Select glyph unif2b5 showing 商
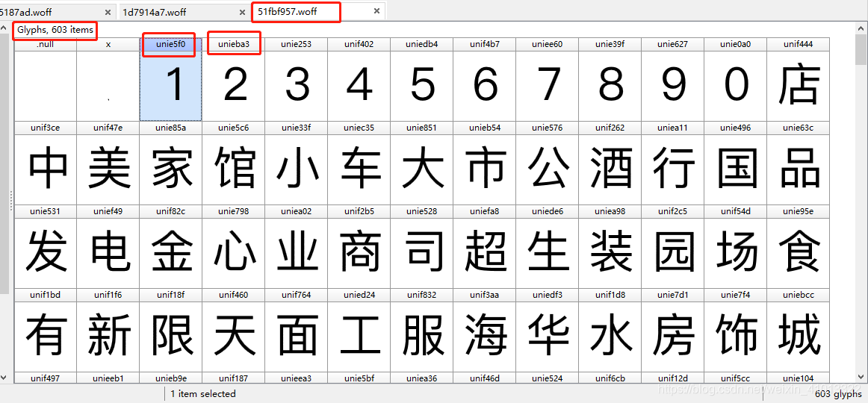 pos(359,246)
